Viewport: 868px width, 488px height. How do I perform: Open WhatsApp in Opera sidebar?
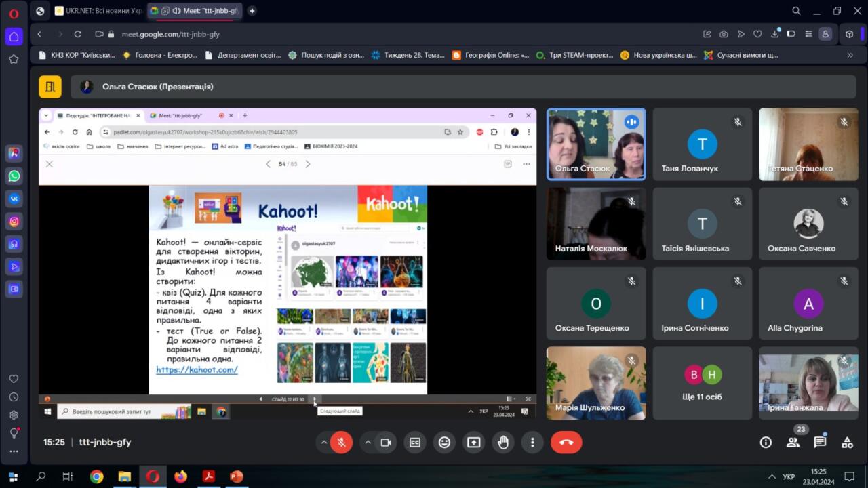[14, 176]
